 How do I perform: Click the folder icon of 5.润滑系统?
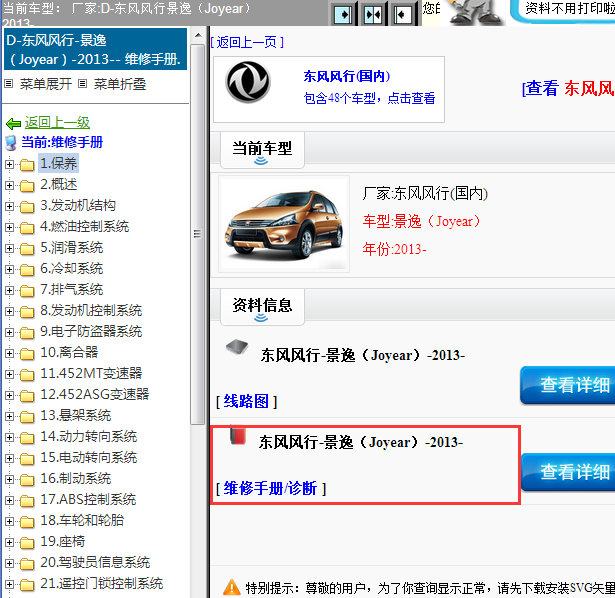pyautogui.click(x=27, y=249)
